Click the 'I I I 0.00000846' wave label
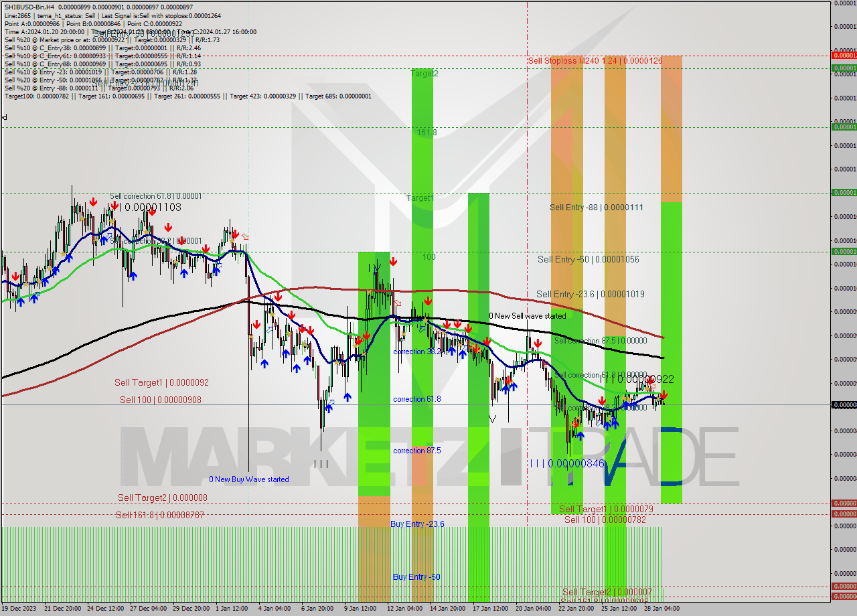The width and height of the screenshot is (857, 616). (566, 463)
